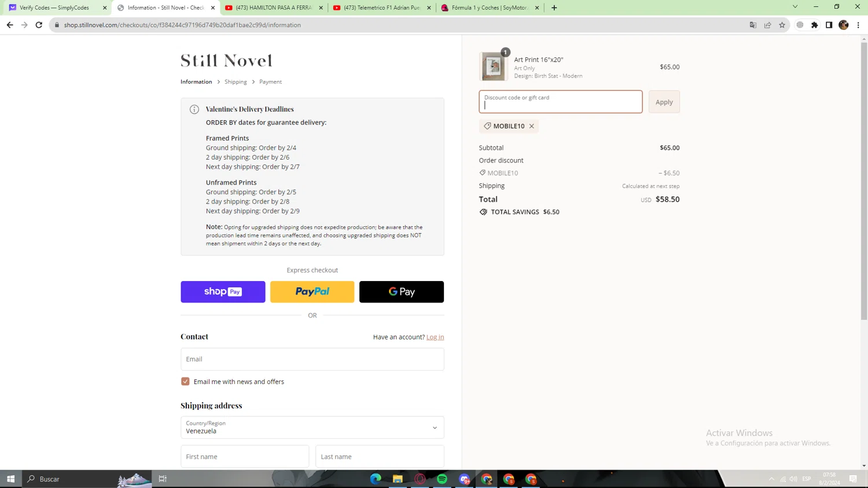Click the volume icon in system tray
The width and height of the screenshot is (868, 488).
(793, 479)
